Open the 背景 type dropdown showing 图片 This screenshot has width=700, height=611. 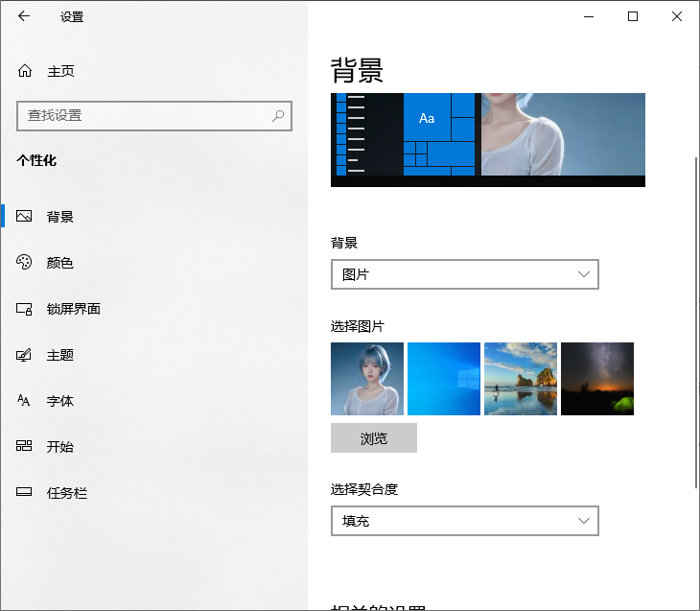(465, 274)
